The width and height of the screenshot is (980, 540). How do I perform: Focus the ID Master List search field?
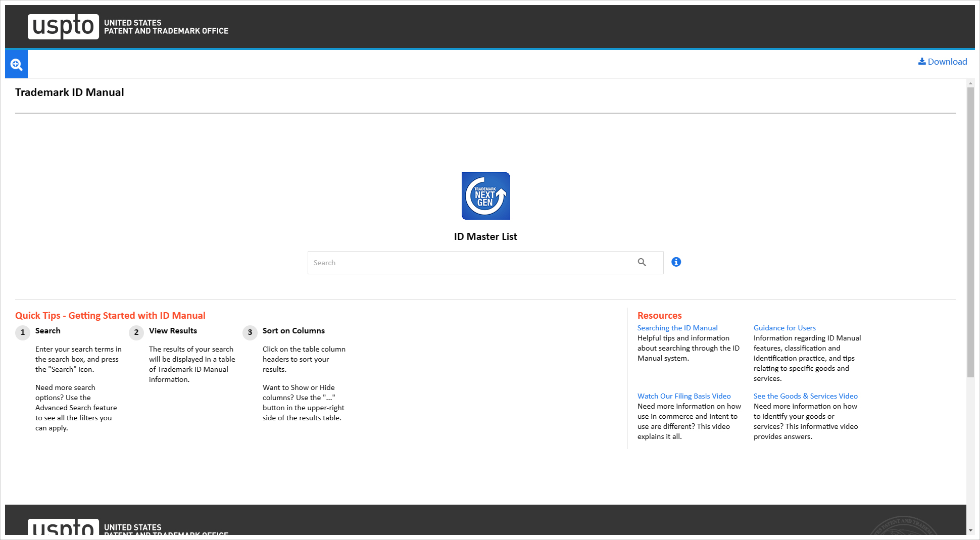pos(470,263)
